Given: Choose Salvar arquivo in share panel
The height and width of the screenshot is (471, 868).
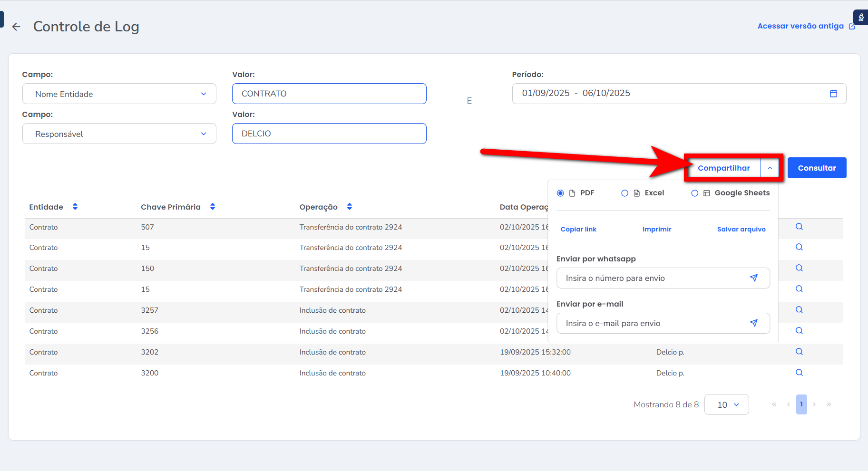Looking at the screenshot, I should [741, 229].
